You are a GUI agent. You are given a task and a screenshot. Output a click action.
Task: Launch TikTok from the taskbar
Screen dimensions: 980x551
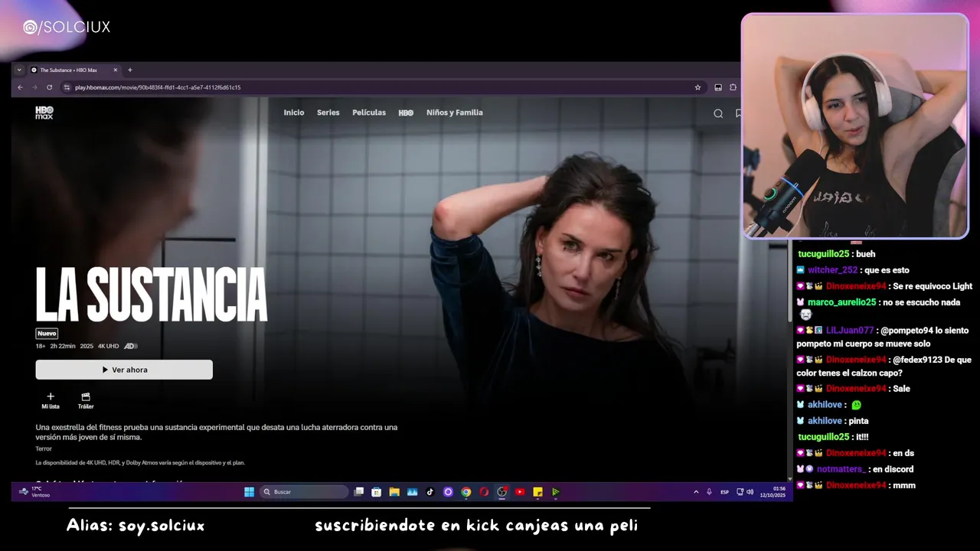point(430,492)
